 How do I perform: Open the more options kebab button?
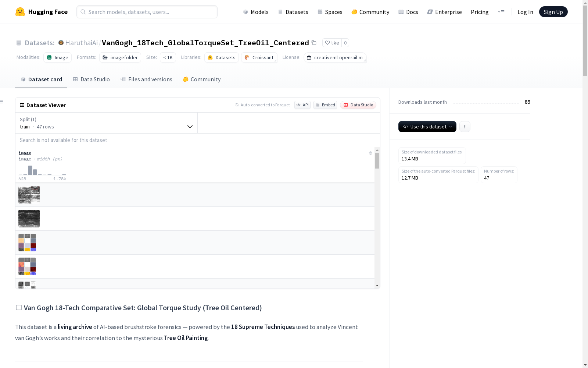[465, 127]
